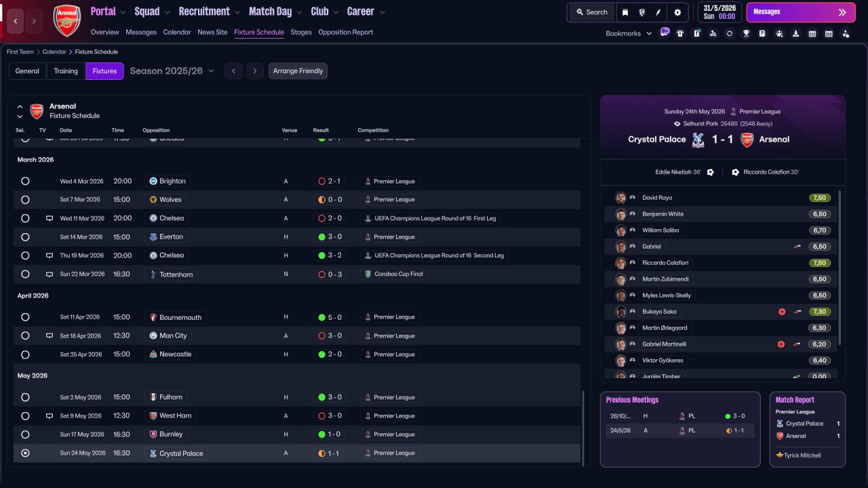The width and height of the screenshot is (868, 488).
Task: Click the Search button
Action: click(x=592, y=12)
